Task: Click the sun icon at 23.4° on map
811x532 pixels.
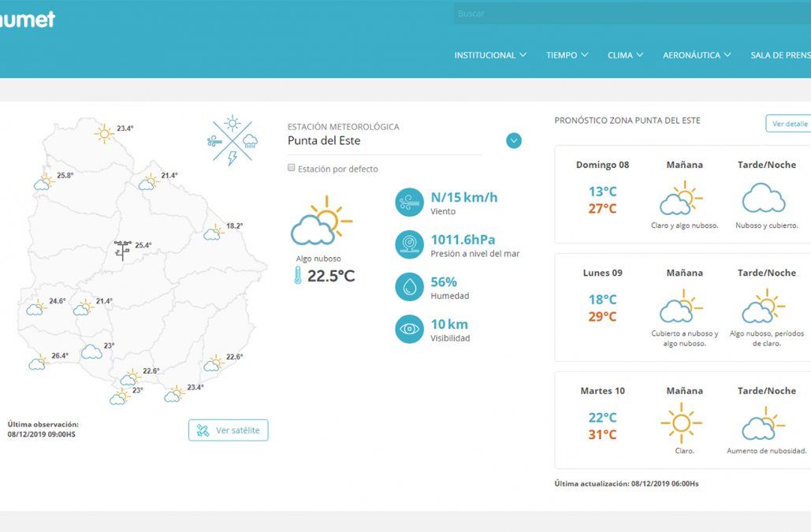Action: coord(104,133)
